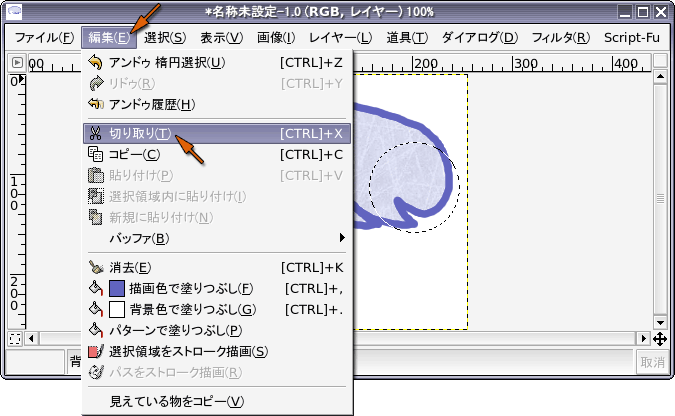Click bucket icon beside パターンで塗りつぶし
The width and height of the screenshot is (675, 416).
(96, 330)
